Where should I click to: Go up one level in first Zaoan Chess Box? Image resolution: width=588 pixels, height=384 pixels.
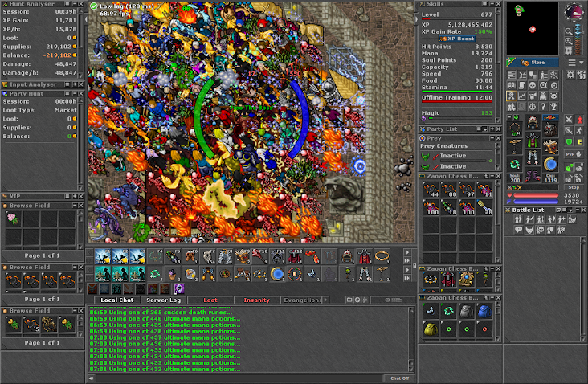[486, 176]
